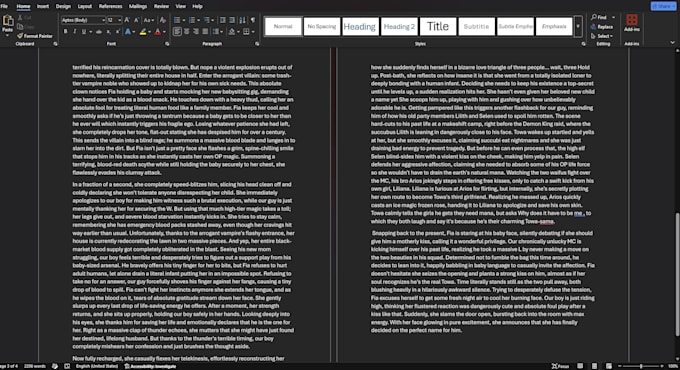Start a multilevel list
This screenshot has width=680, height=370.
point(207,20)
